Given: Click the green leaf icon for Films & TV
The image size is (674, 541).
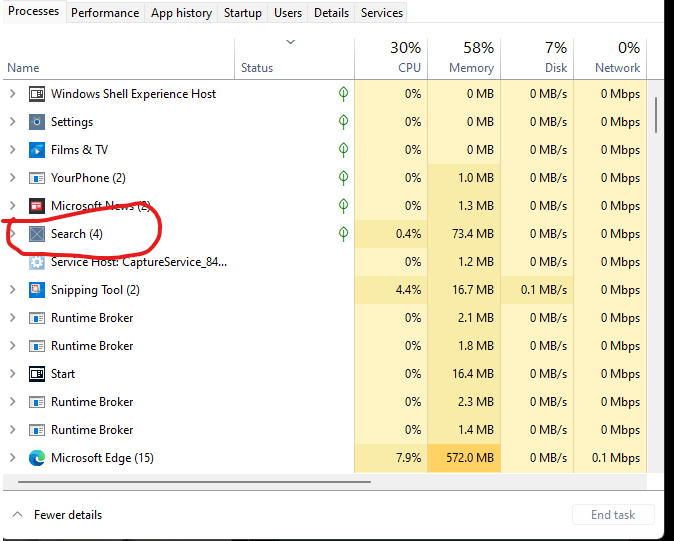Looking at the screenshot, I should coord(343,150).
